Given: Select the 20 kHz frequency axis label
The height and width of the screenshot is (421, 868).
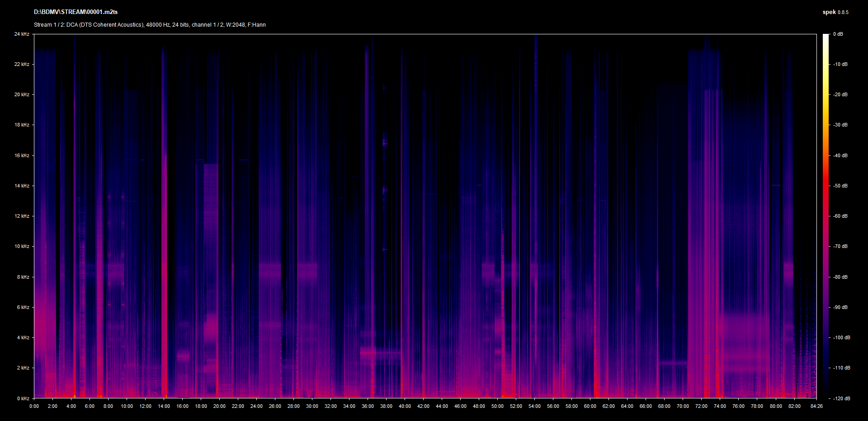Looking at the screenshot, I should tap(22, 94).
